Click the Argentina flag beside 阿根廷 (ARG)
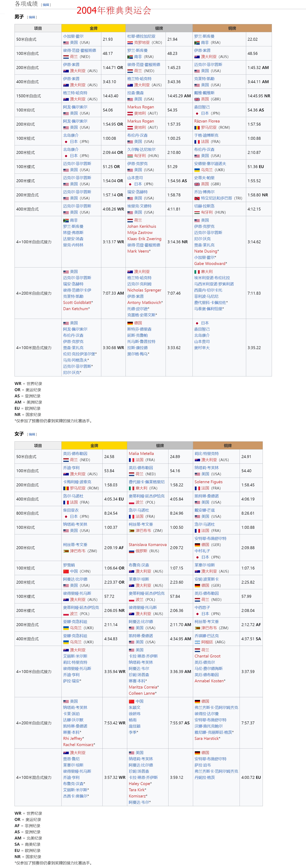The width and height of the screenshot is (306, 868). coord(197,642)
